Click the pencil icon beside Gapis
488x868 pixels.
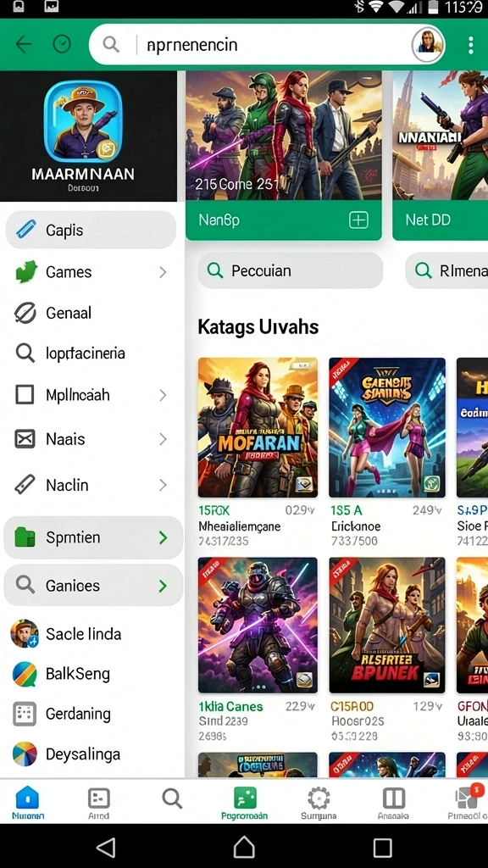pos(25,229)
